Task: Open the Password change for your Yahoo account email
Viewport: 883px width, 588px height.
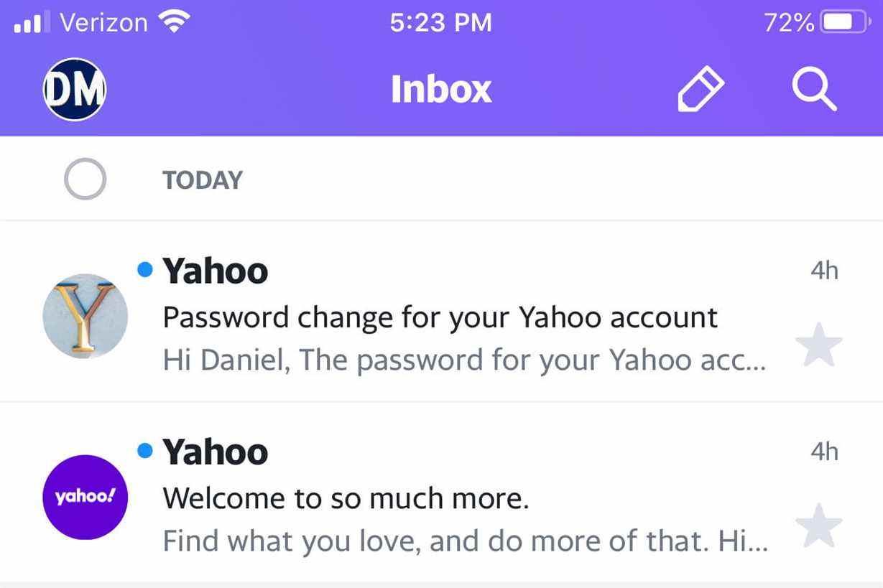Action: click(441, 312)
